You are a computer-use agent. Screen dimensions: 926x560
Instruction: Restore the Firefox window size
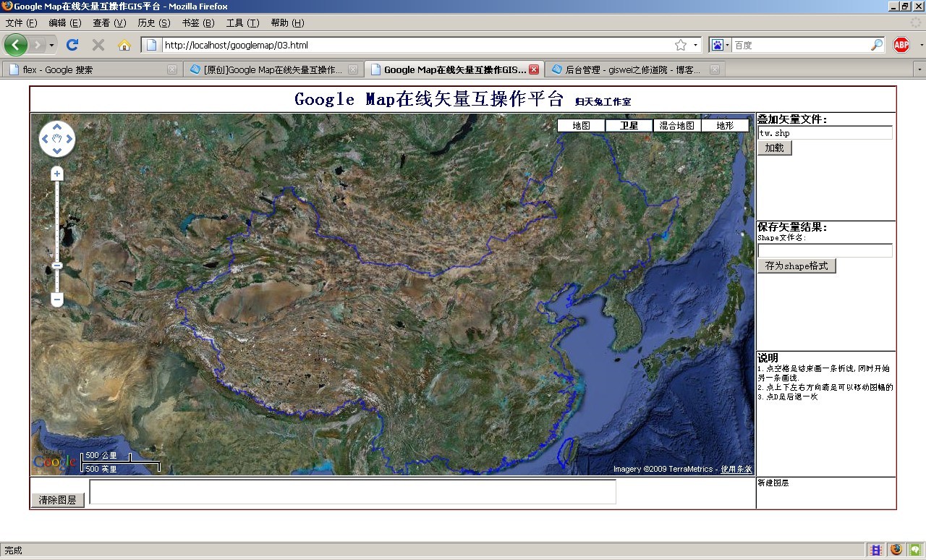tap(904, 6)
